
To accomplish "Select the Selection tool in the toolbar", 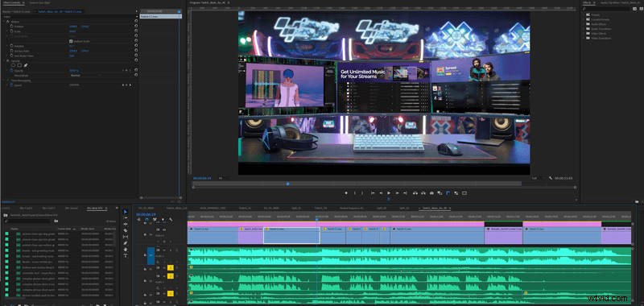I will 126,212.
